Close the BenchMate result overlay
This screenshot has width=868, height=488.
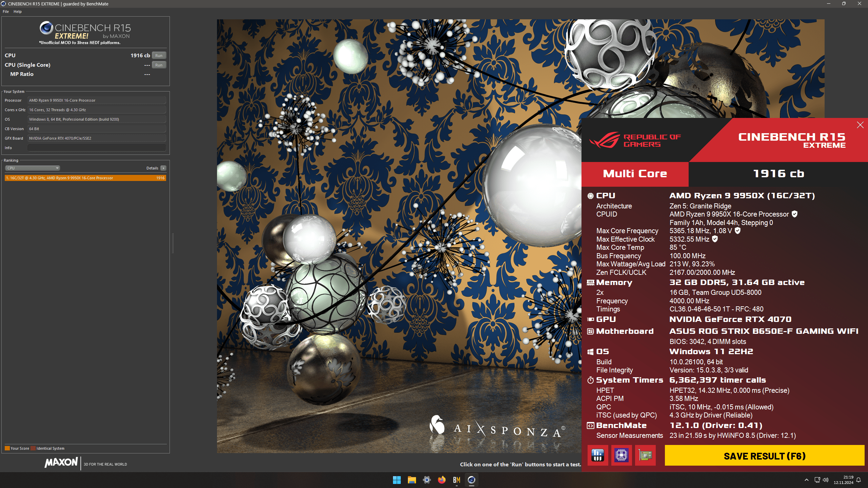click(x=860, y=125)
